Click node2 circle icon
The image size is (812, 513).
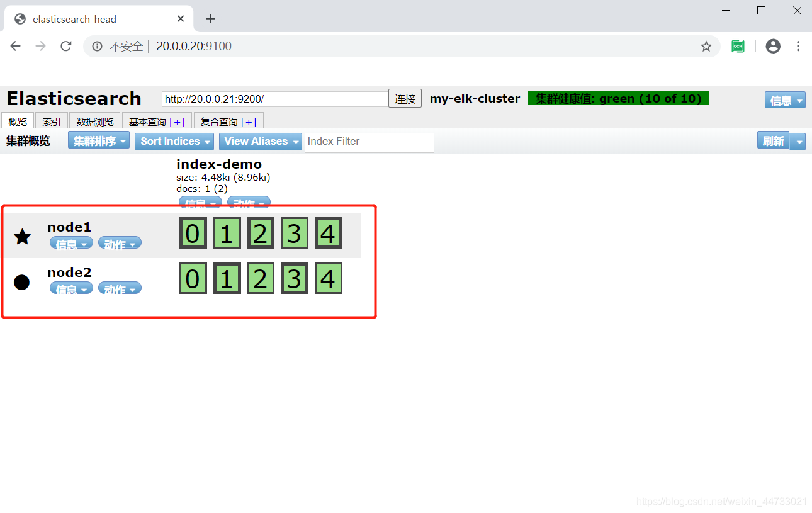tap(22, 282)
